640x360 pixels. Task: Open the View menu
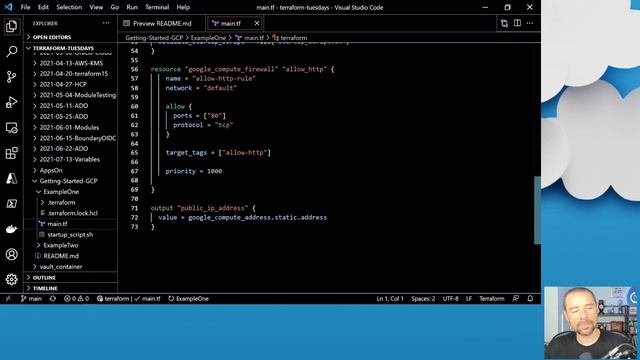pyautogui.click(x=96, y=7)
